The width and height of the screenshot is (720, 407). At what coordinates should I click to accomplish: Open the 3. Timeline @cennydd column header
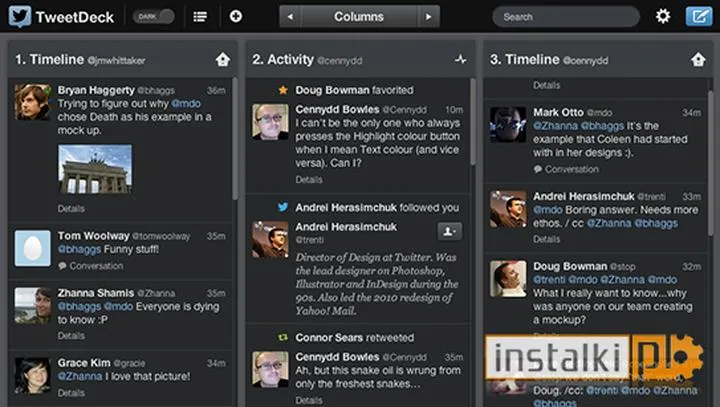pos(598,59)
